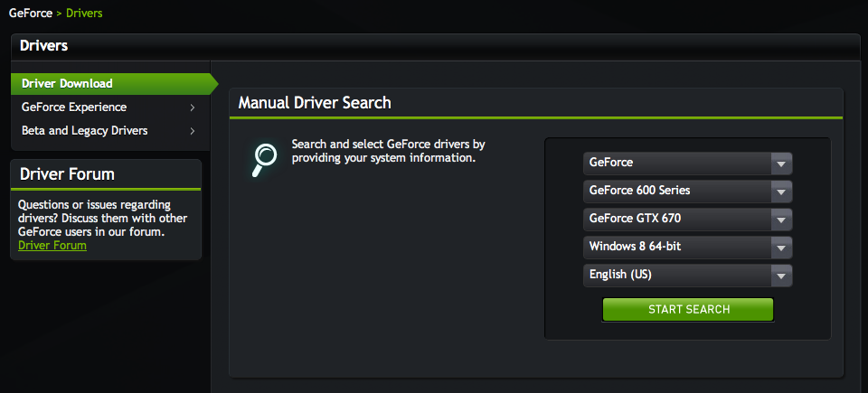868x393 pixels.
Task: Open the GeForce GTX 670 product dropdown
Action: 687,220
